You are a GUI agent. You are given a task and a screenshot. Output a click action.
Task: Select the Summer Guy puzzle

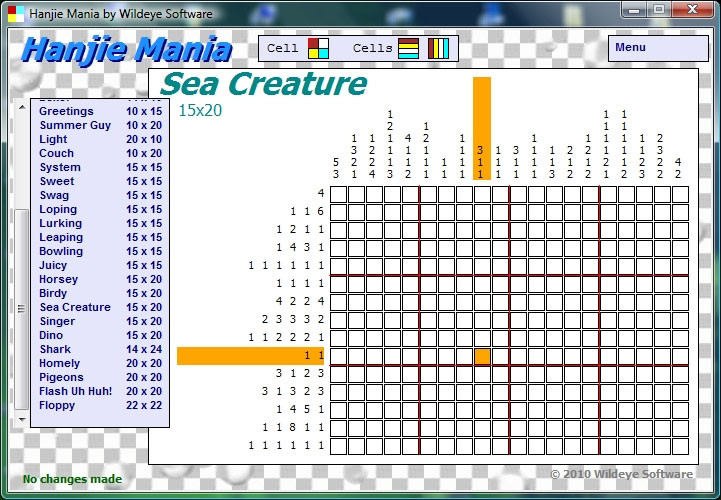click(x=100, y=125)
